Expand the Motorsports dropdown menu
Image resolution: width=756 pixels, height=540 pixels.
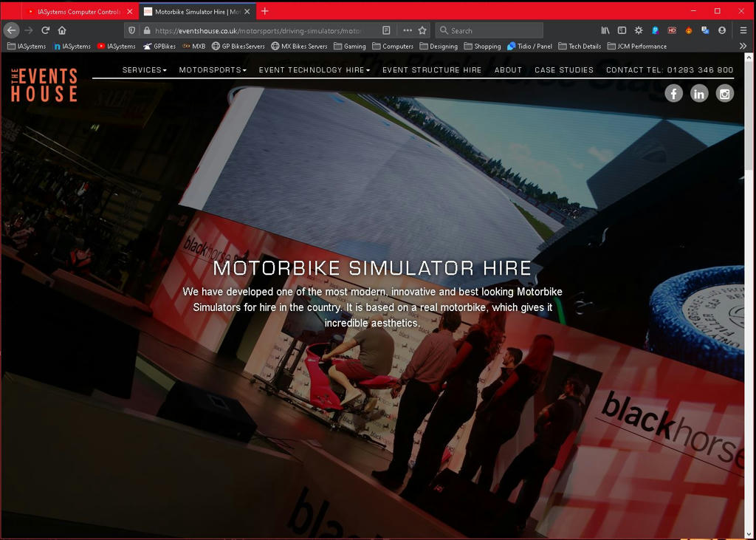coord(213,70)
